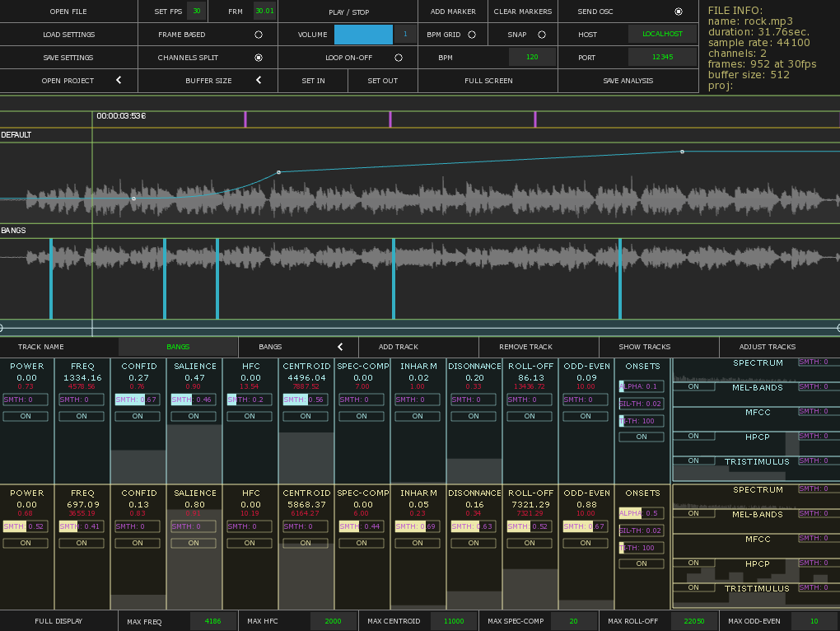Enable the Snap toggle
This screenshot has width=840, height=631.
542,35
